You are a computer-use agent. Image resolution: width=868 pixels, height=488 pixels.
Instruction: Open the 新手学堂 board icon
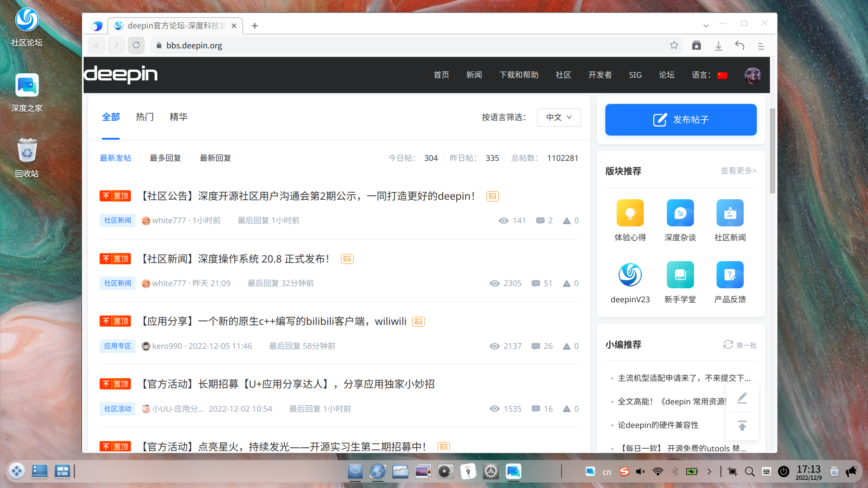click(680, 275)
